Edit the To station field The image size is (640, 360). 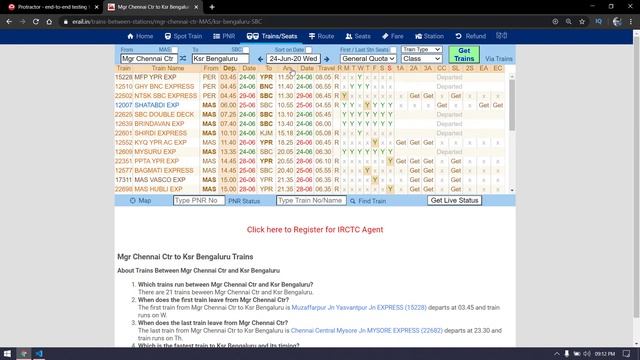[x=220, y=59]
